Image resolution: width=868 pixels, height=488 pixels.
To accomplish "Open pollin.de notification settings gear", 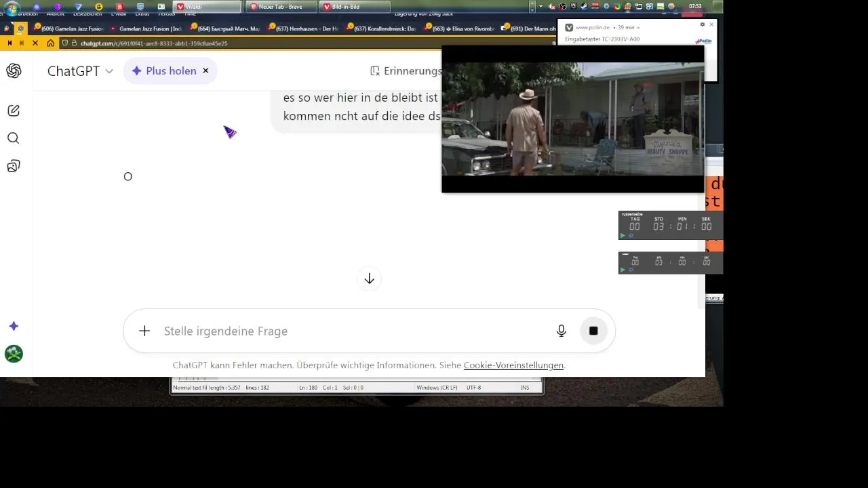I will [x=703, y=24].
